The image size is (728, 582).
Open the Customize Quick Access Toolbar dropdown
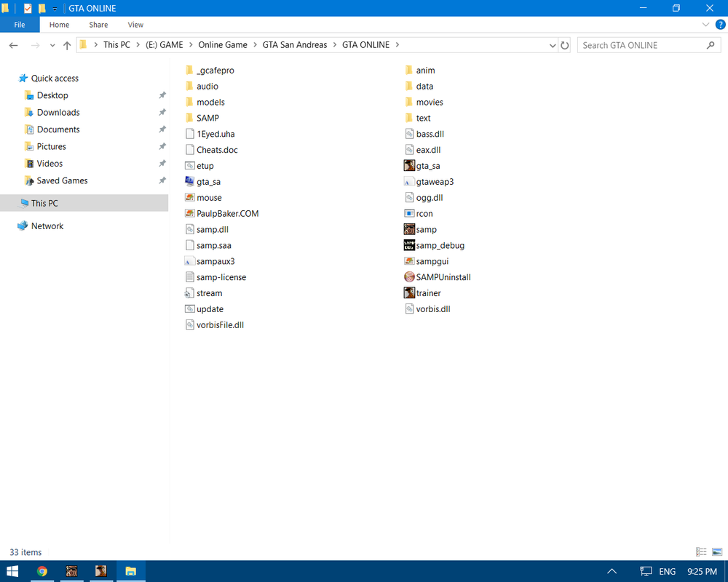pyautogui.click(x=55, y=8)
